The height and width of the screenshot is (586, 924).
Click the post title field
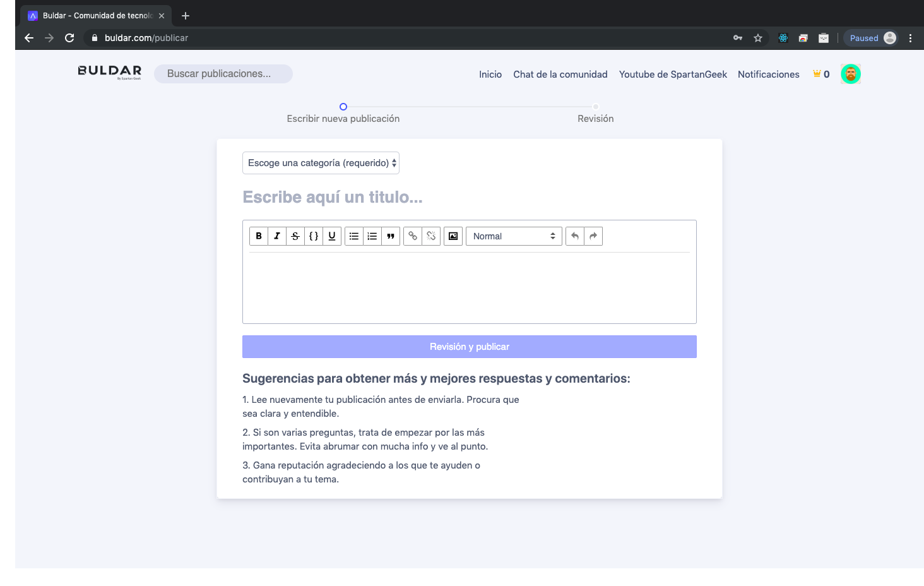pyautogui.click(x=470, y=197)
